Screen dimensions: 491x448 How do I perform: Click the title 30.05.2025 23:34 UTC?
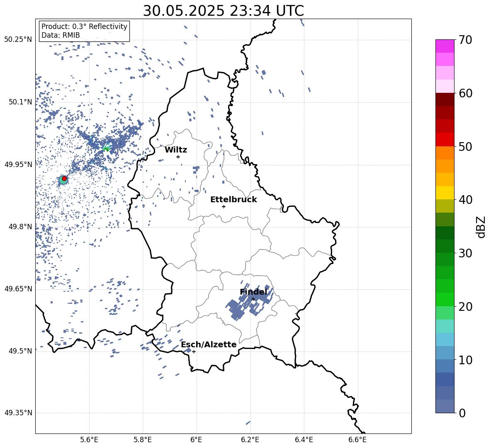pyautogui.click(x=223, y=11)
